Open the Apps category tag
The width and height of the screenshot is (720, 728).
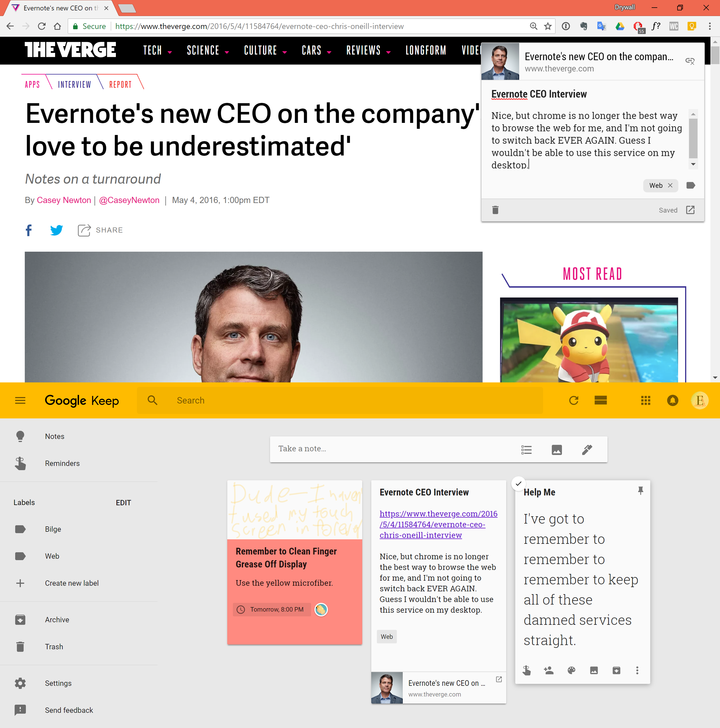coord(32,84)
